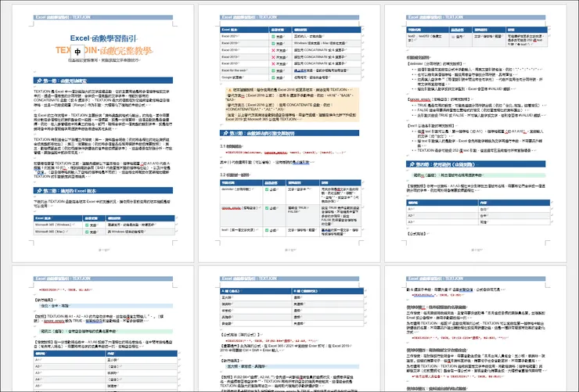Click the 'Google 試算表' table cell
This screenshot has height=392, width=579.
tap(244, 77)
